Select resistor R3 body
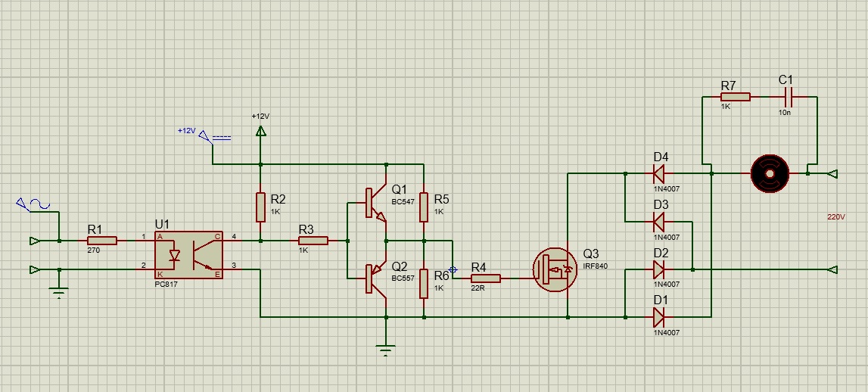Image resolution: width=868 pixels, height=392 pixels. (313, 241)
